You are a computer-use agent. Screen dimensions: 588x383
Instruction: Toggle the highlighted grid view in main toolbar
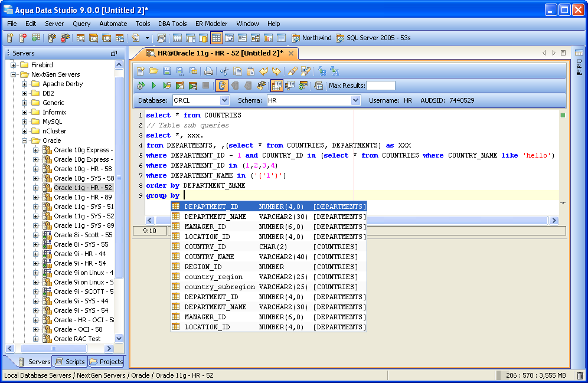click(x=216, y=38)
